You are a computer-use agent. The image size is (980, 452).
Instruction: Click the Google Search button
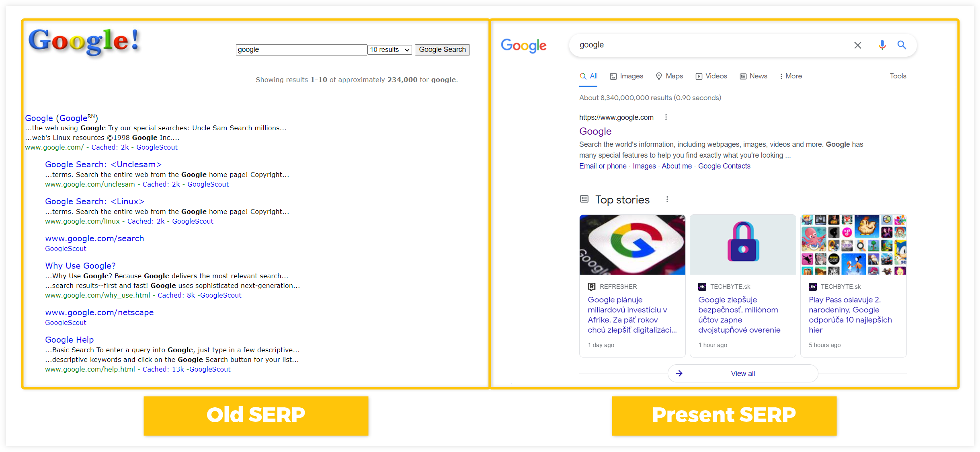pyautogui.click(x=442, y=50)
